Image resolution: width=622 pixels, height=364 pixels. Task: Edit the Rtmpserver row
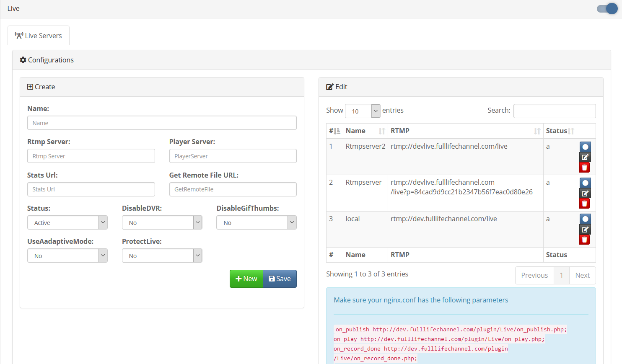click(585, 194)
